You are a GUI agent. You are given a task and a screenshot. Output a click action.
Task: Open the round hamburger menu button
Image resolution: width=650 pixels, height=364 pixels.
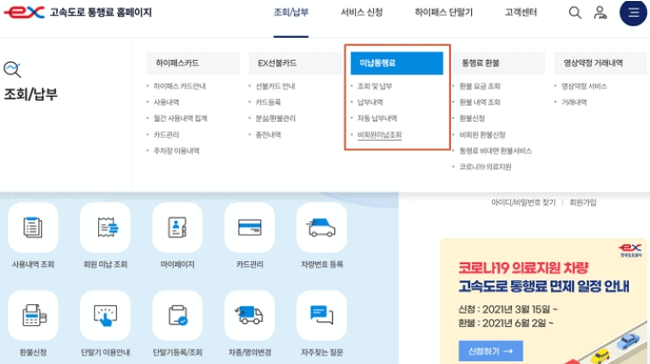633,12
